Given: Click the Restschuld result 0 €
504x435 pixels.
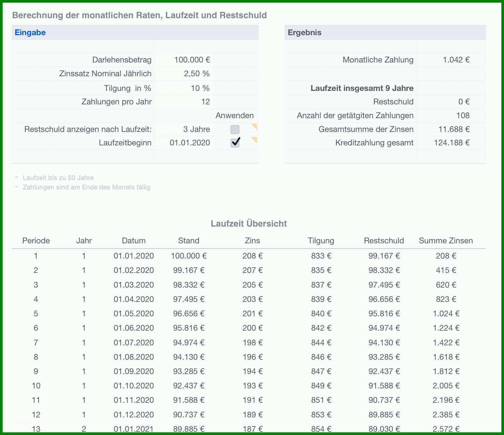Looking at the screenshot, I should point(464,102).
